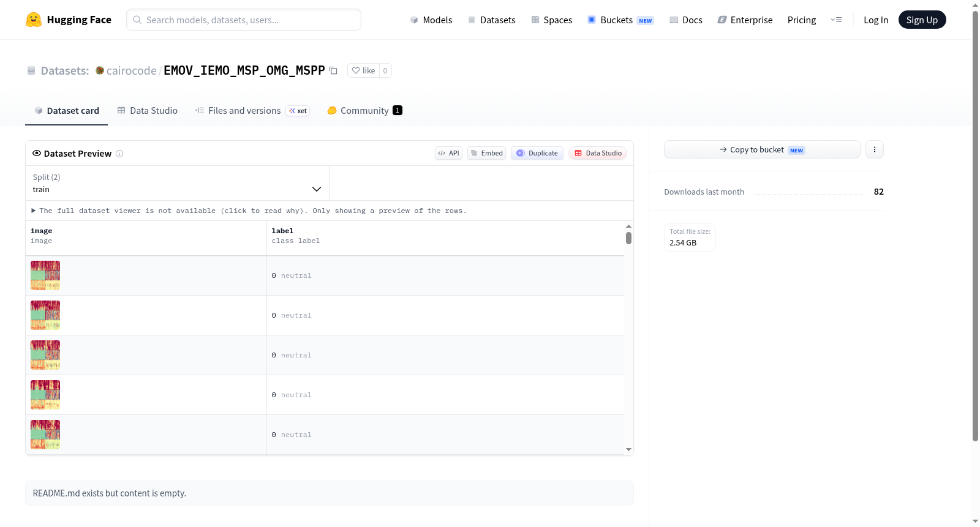
Task: Click the dataset info circle icon
Action: 119,154
